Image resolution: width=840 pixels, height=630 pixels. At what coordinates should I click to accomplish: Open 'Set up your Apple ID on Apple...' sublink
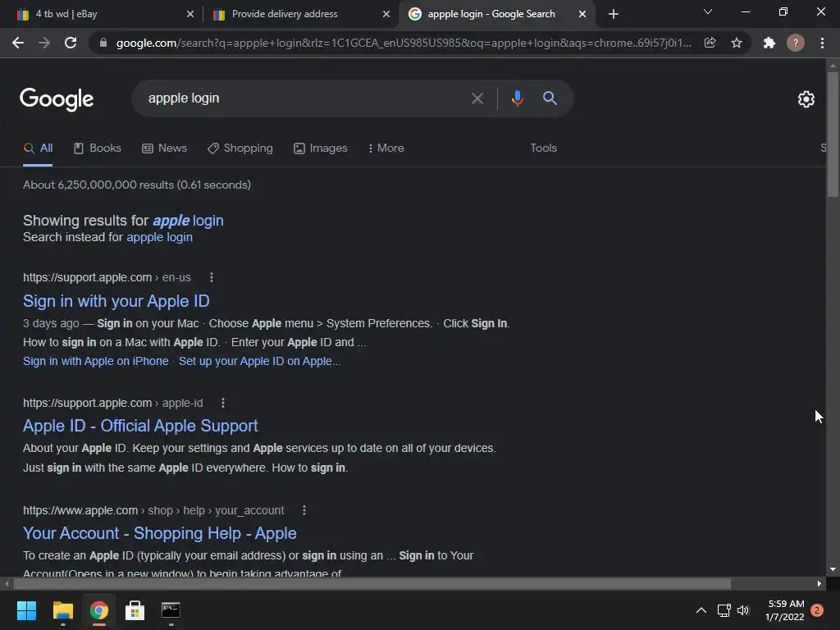point(260,361)
